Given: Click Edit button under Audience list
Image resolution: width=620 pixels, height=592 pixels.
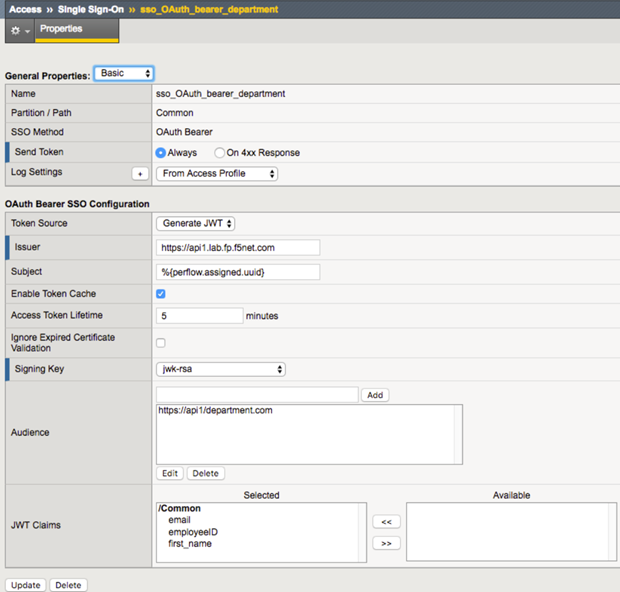Looking at the screenshot, I should (169, 473).
